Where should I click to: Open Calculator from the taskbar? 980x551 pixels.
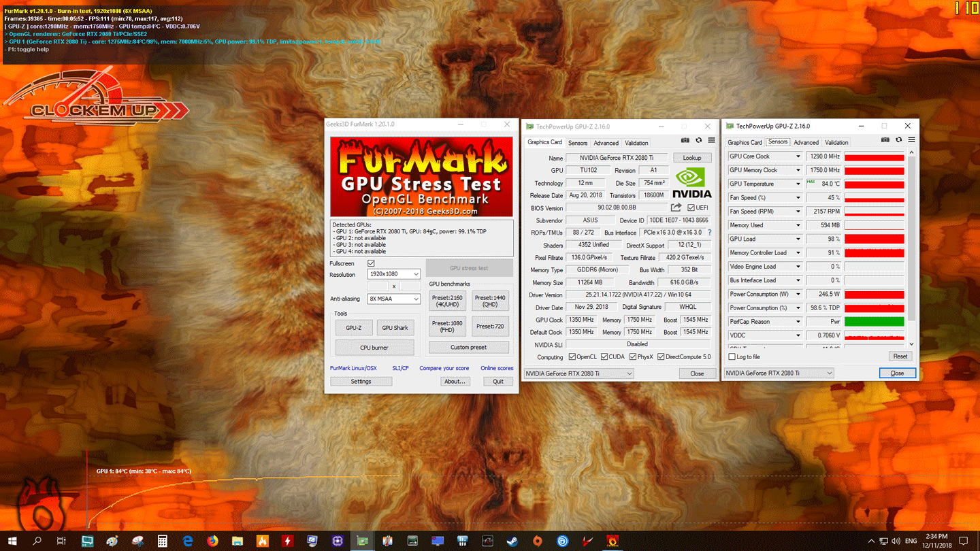pos(163,541)
